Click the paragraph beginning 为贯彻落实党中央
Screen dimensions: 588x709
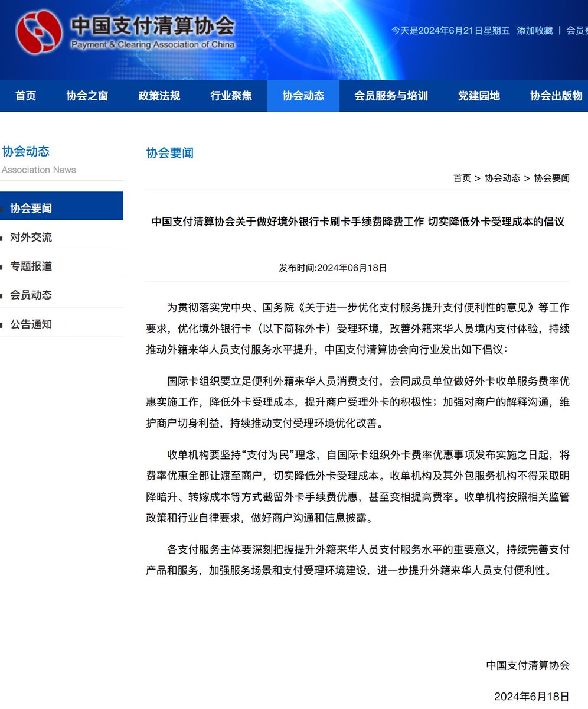tap(358, 328)
